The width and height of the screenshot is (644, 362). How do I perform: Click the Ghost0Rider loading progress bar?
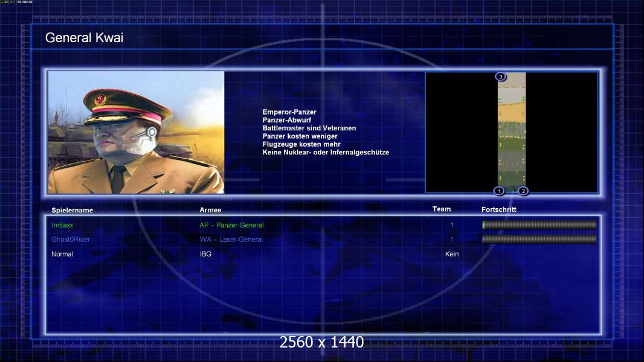539,239
